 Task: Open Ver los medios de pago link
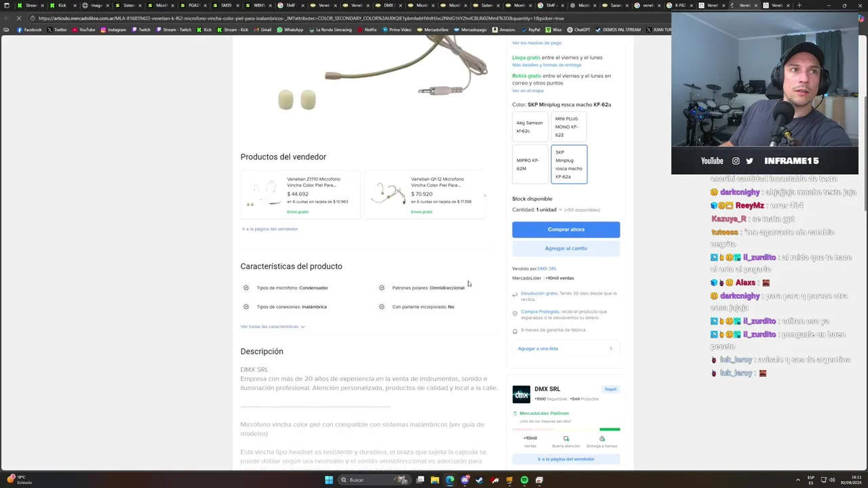(536, 43)
